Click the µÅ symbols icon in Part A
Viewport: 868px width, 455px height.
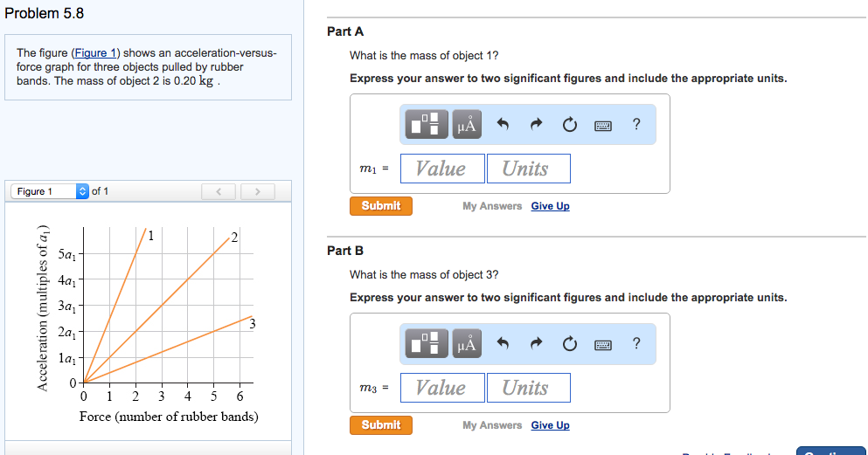466,125
